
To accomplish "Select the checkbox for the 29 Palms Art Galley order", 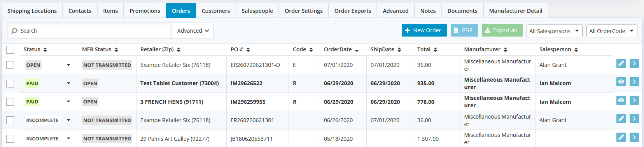I will 10,138.
